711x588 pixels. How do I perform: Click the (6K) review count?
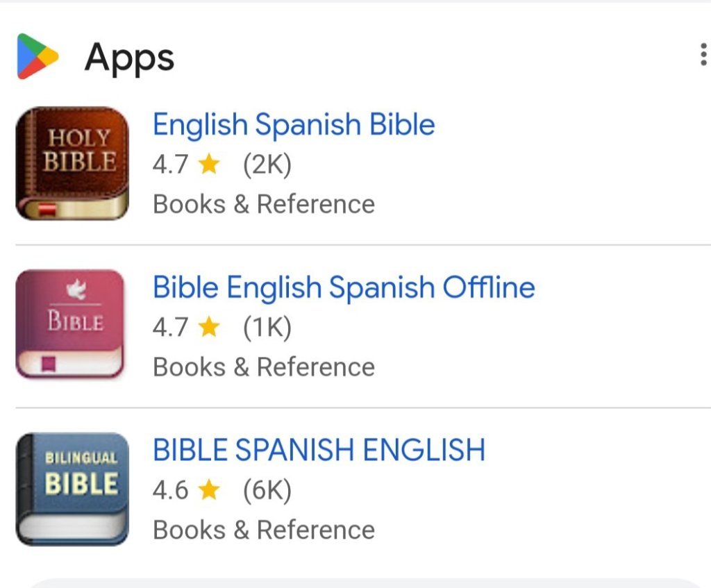267,491
